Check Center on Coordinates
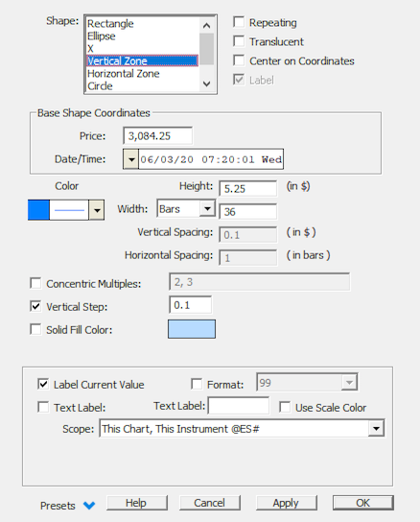The height and width of the screenshot is (522, 420). [239, 60]
